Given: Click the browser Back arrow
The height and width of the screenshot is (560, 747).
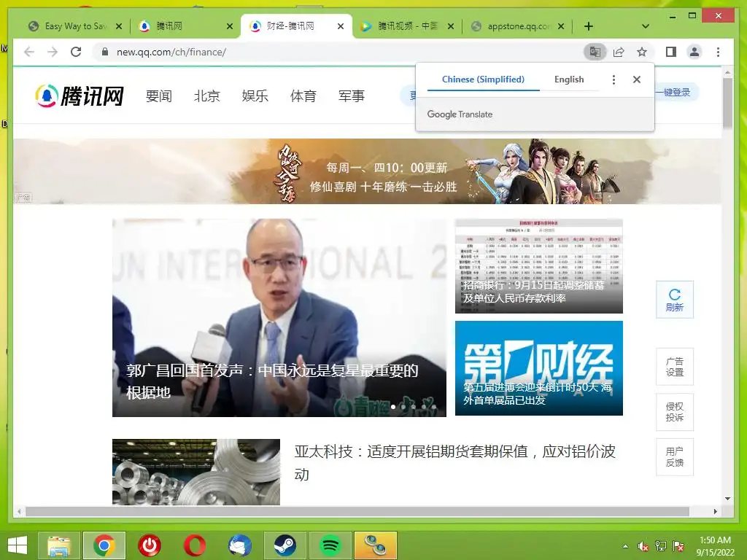Looking at the screenshot, I should [29, 52].
